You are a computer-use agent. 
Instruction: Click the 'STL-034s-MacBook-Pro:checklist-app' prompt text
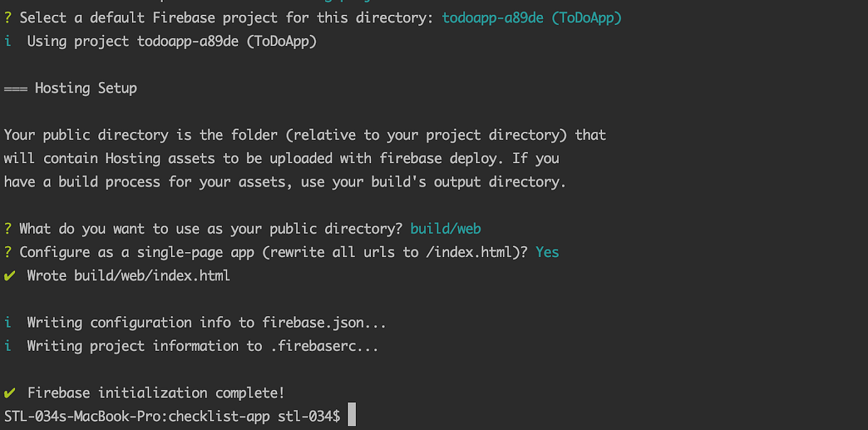click(137, 416)
